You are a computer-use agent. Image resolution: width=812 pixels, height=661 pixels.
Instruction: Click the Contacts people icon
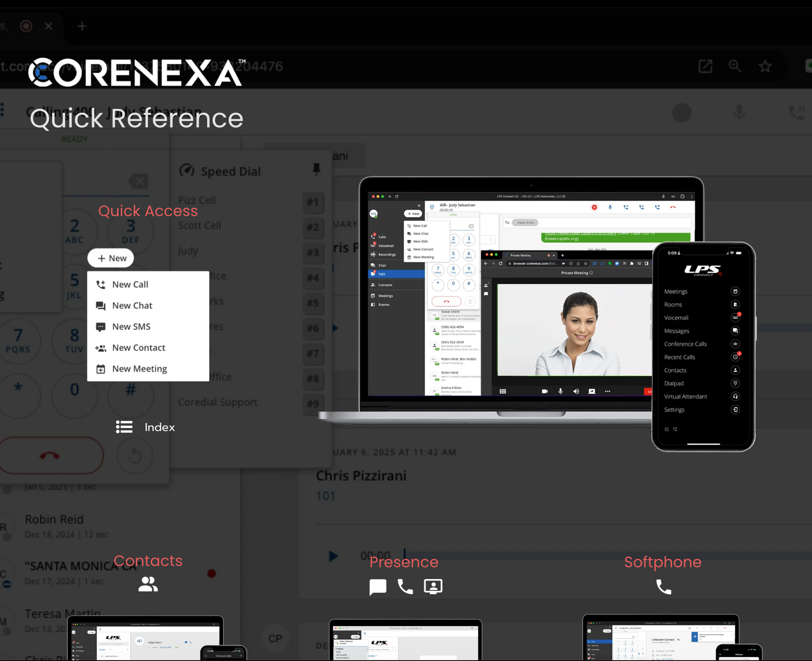[x=148, y=584]
